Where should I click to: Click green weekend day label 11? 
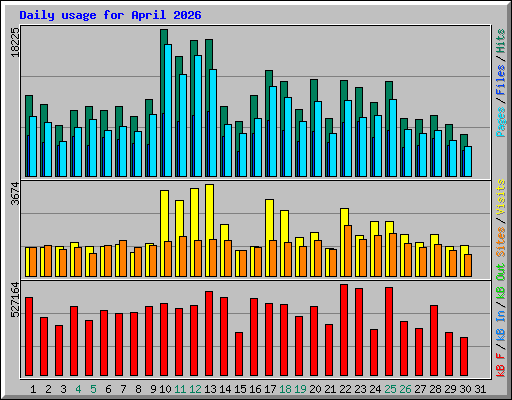point(180,389)
